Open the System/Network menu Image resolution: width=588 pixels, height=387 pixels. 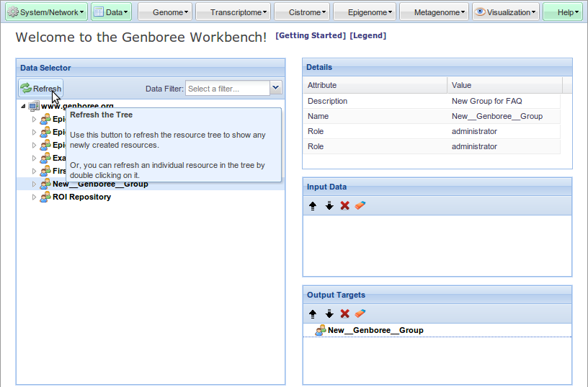point(46,12)
